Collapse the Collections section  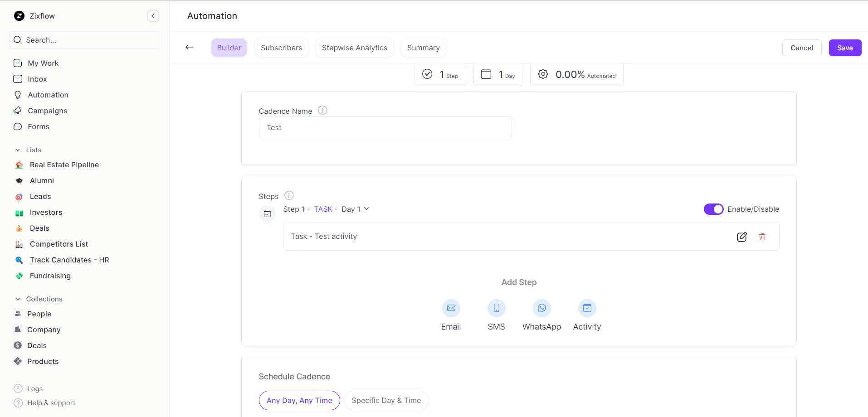(18, 299)
